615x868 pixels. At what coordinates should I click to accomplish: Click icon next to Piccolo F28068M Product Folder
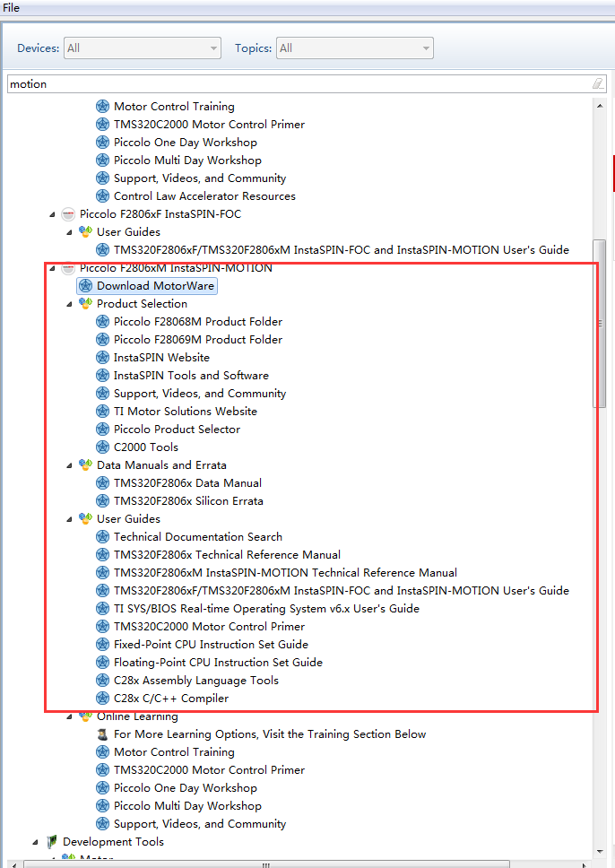click(102, 322)
